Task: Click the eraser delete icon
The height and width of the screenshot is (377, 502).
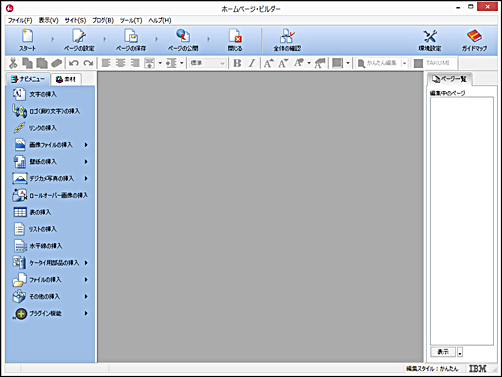Action: coord(56,63)
